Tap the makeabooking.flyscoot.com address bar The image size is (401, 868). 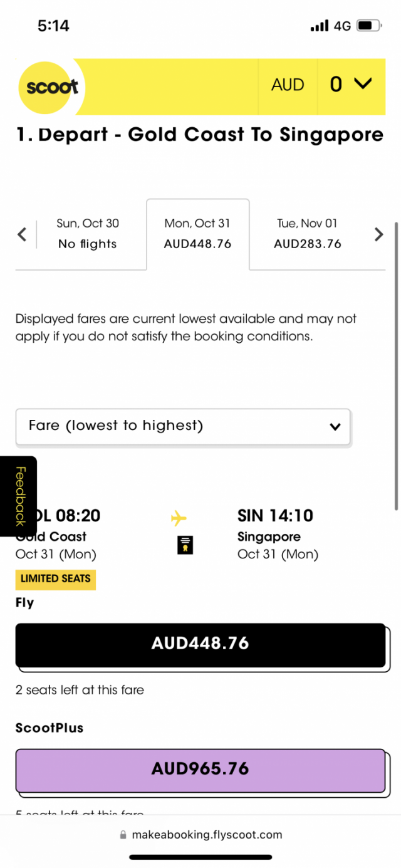(200, 835)
